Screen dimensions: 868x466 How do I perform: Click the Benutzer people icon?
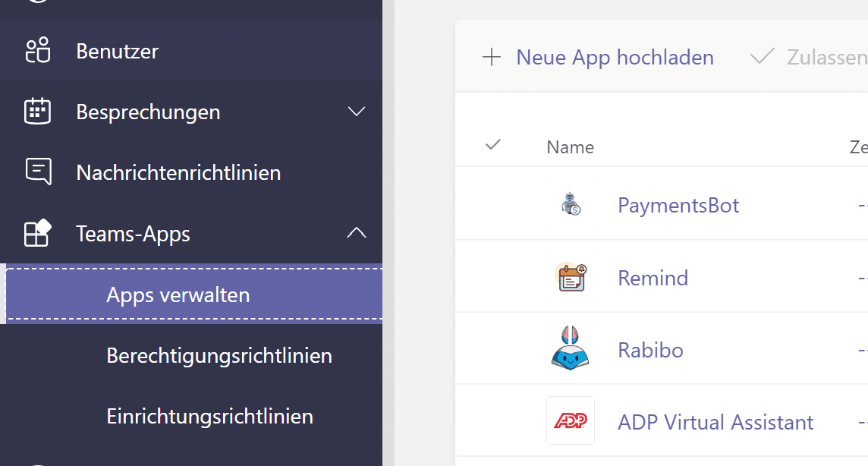point(38,51)
